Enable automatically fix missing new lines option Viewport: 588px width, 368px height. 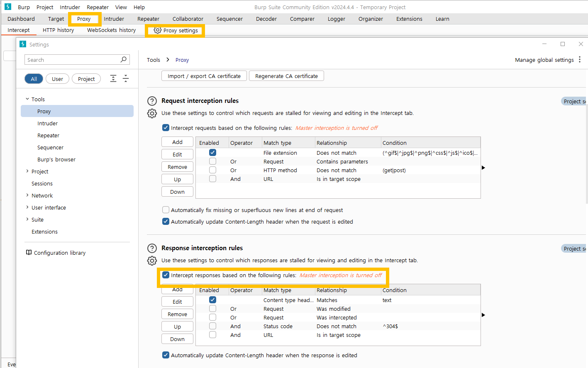pos(166,210)
